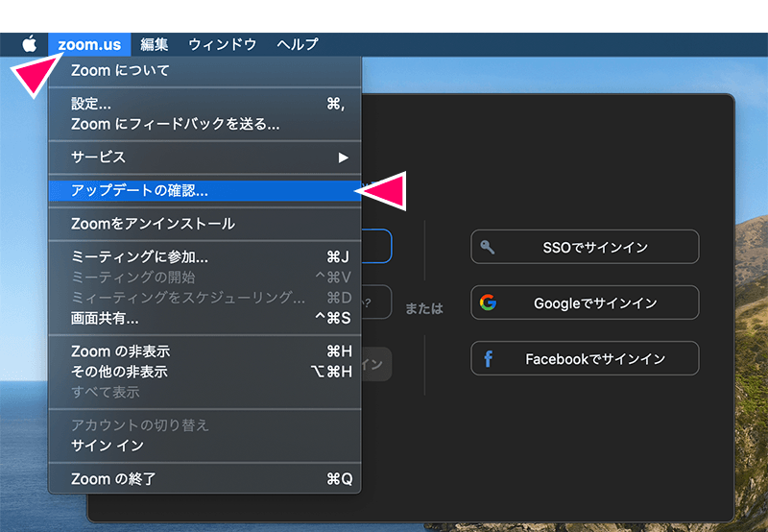The width and height of the screenshot is (768, 532).
Task: Open the Apple menu
Action: click(30, 44)
